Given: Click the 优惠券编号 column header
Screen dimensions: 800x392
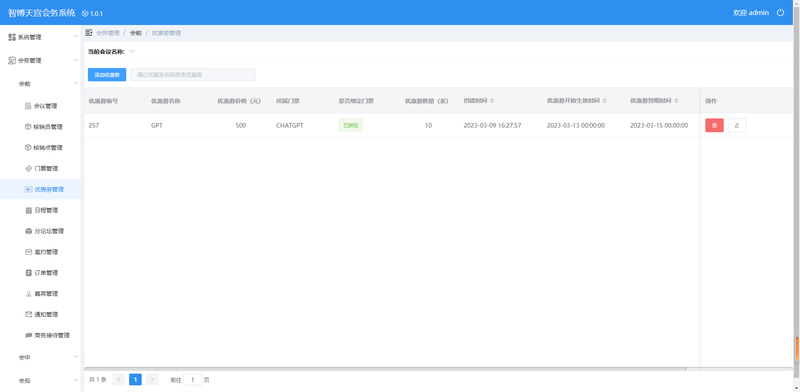Looking at the screenshot, I should (x=103, y=101).
